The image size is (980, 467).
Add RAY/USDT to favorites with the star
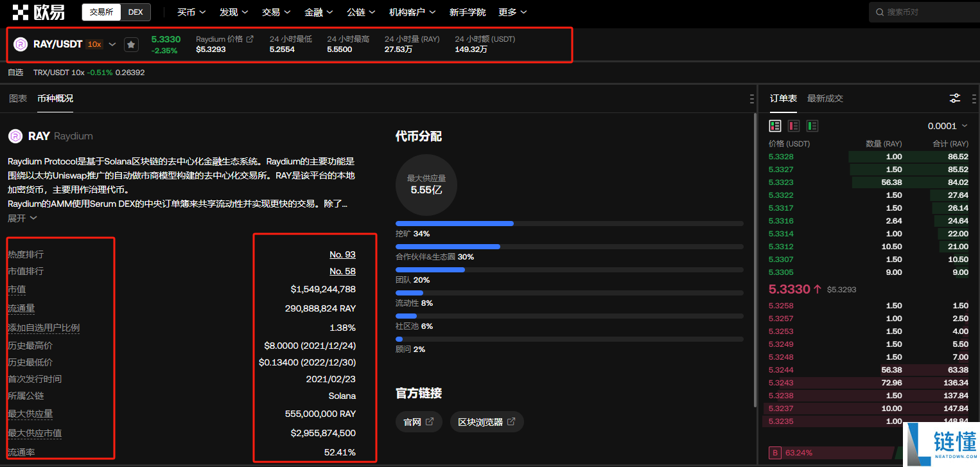tap(131, 44)
